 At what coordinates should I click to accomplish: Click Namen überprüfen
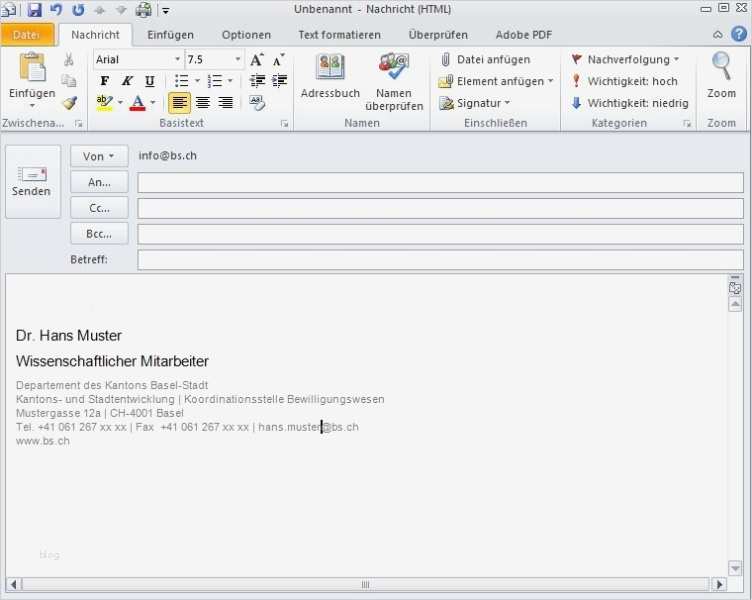pos(394,82)
